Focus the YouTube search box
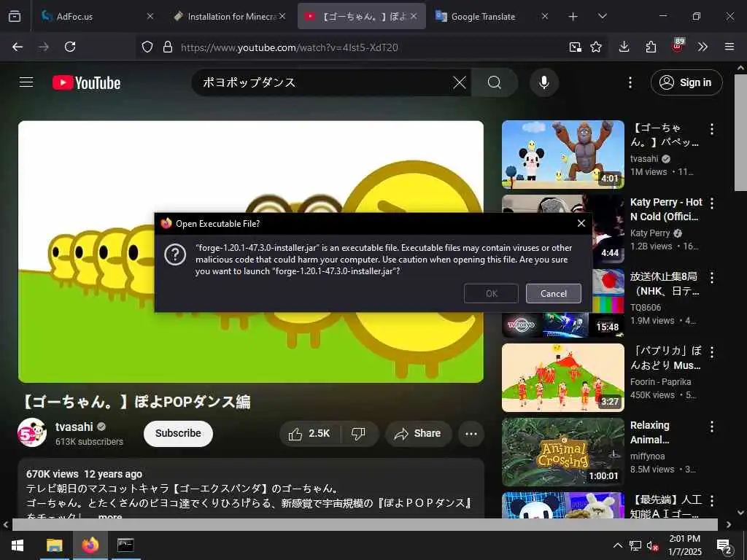 324,82
